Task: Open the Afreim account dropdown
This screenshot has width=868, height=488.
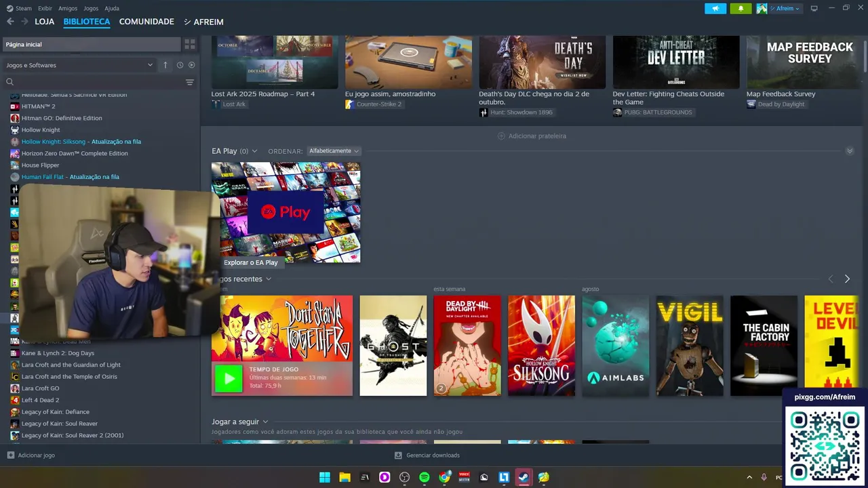Action: coord(778,8)
